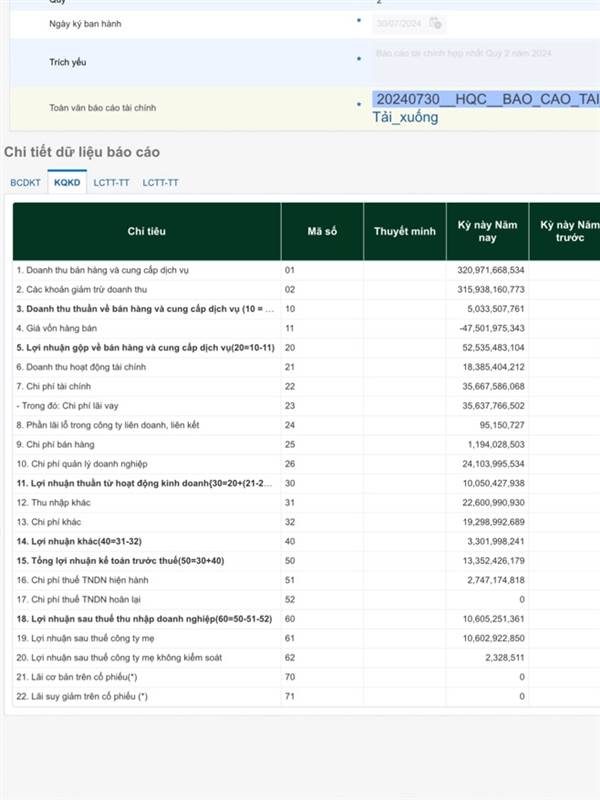Select row 2. Các khoản giảm trừ doanh thu

click(x=306, y=289)
